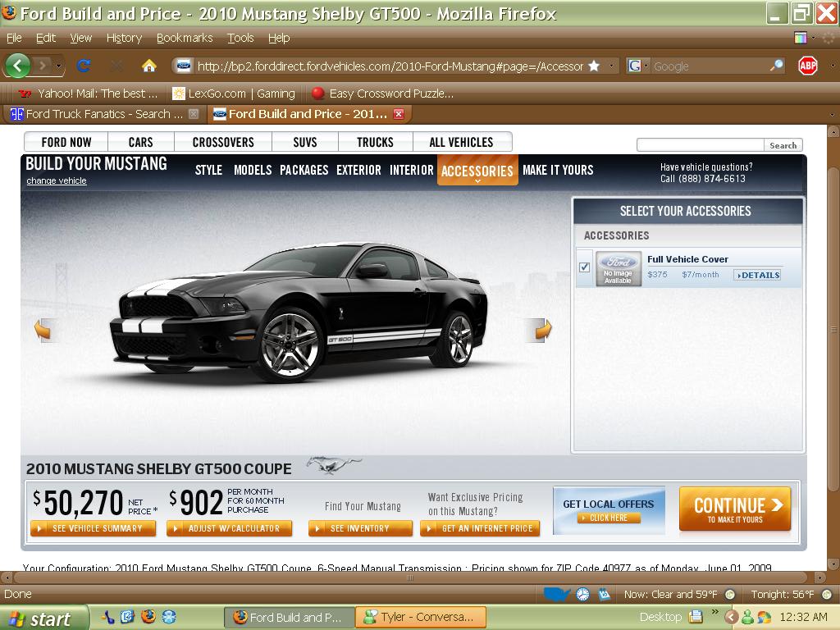Go to the Exterior build step

click(x=358, y=171)
